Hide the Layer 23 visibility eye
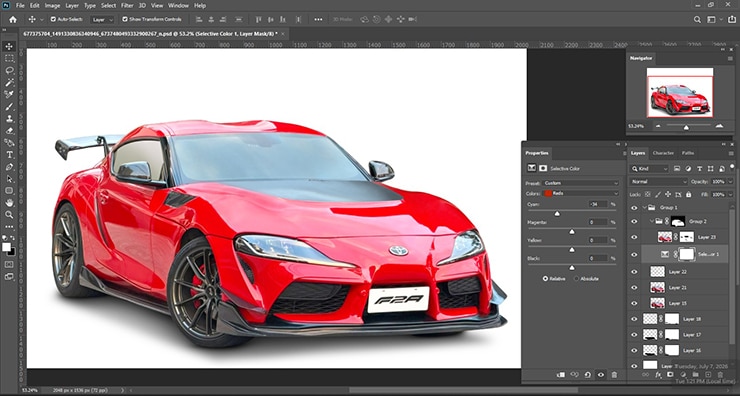This screenshot has width=740, height=396. pyautogui.click(x=634, y=237)
